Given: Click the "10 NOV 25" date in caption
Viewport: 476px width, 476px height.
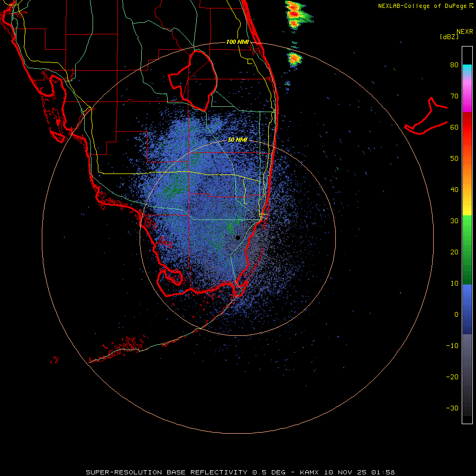Looking at the screenshot, I should pyautogui.click(x=345, y=472).
